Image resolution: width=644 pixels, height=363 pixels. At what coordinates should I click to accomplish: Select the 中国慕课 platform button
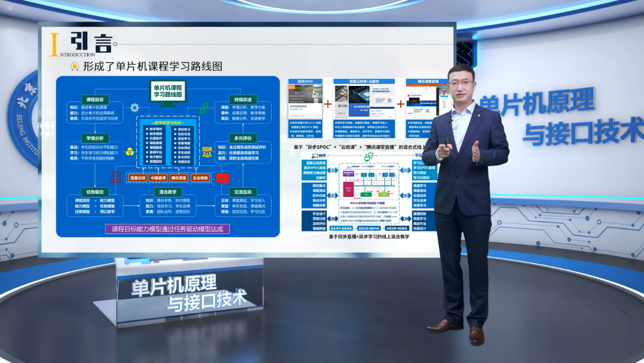pos(158,178)
